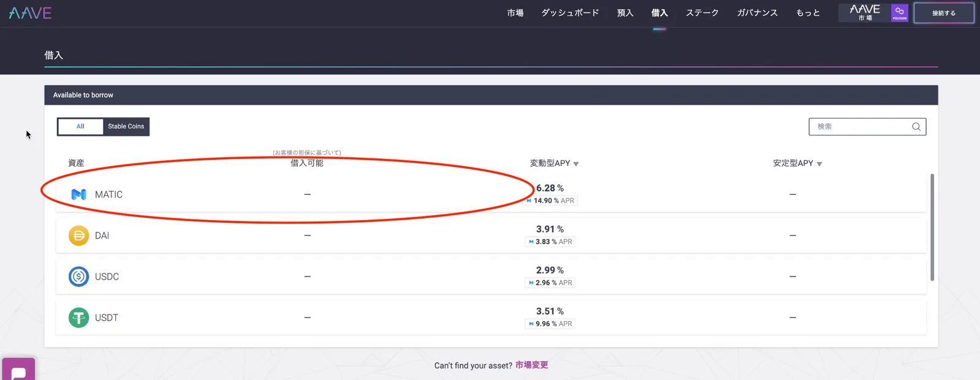
Task: Click the 3.91 % variable APY value
Action: pos(550,229)
